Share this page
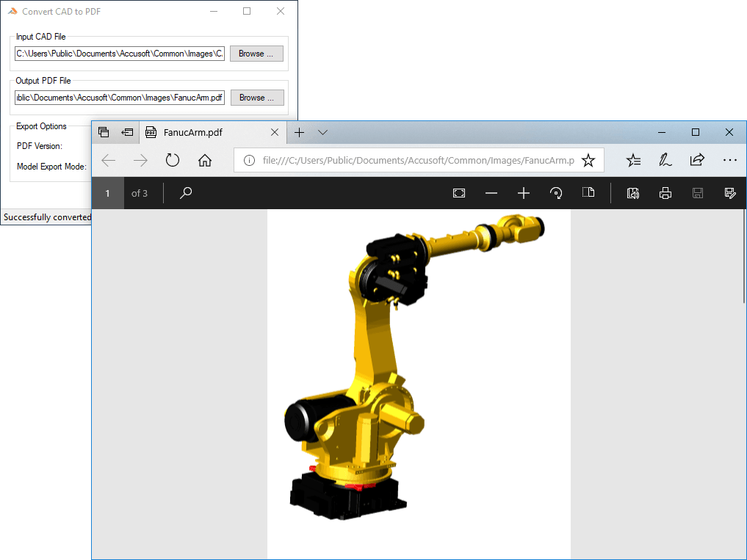Viewport: 747px width, 560px height. (697, 160)
